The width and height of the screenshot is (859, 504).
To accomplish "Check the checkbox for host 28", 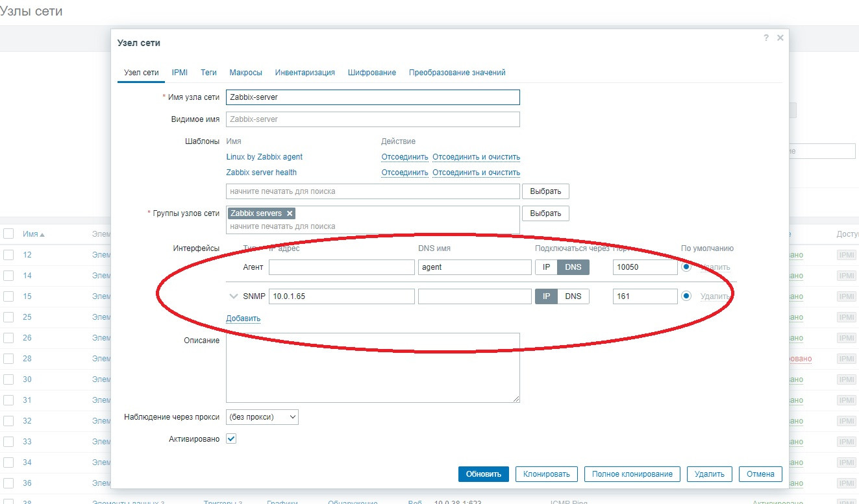I will pyautogui.click(x=8, y=359).
